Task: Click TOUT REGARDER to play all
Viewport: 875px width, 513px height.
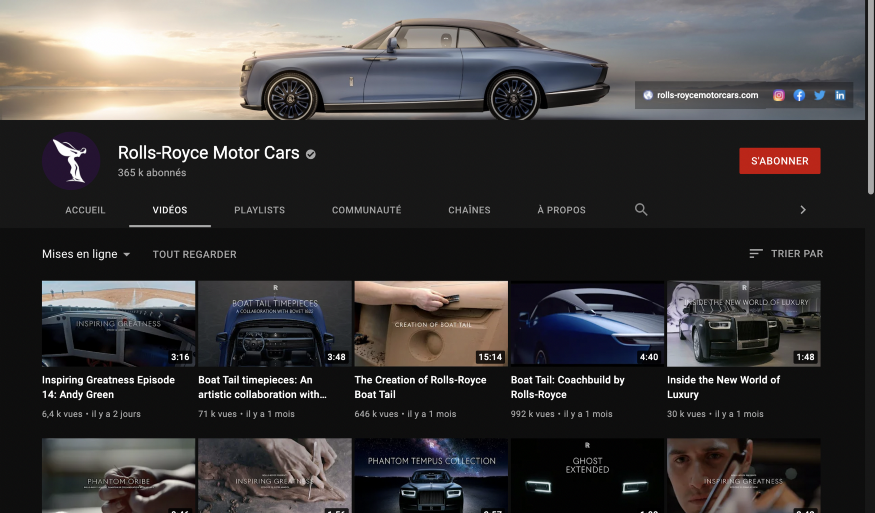Action: (195, 255)
